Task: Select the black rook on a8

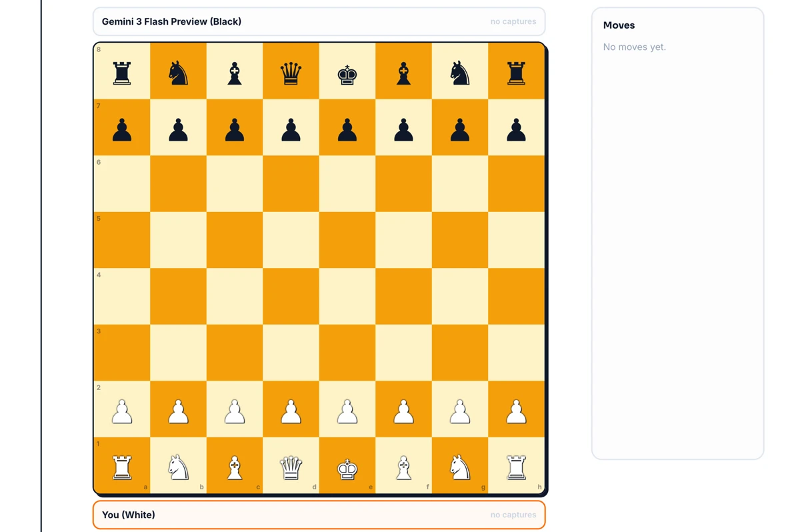Action: click(x=122, y=73)
